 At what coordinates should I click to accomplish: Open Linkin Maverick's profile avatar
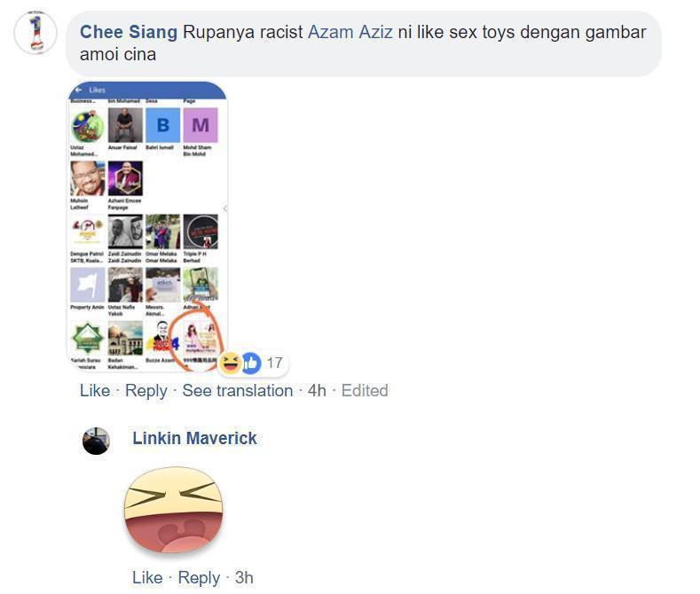coord(96,441)
